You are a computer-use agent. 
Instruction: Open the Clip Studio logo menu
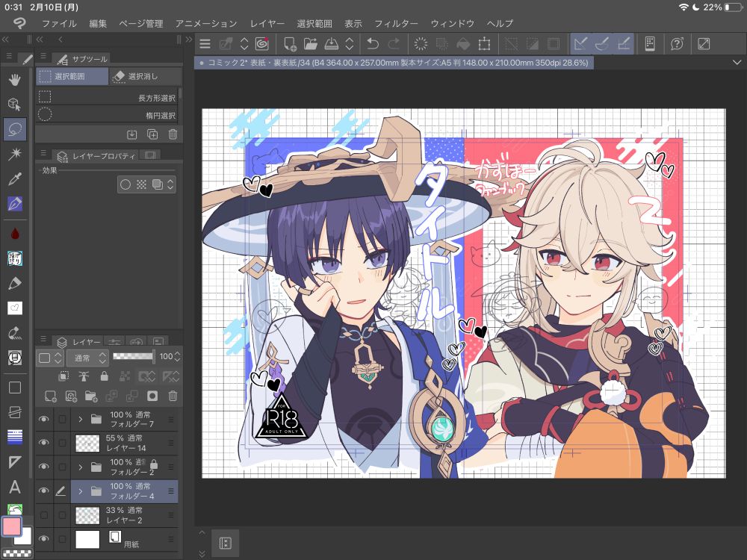(x=19, y=23)
